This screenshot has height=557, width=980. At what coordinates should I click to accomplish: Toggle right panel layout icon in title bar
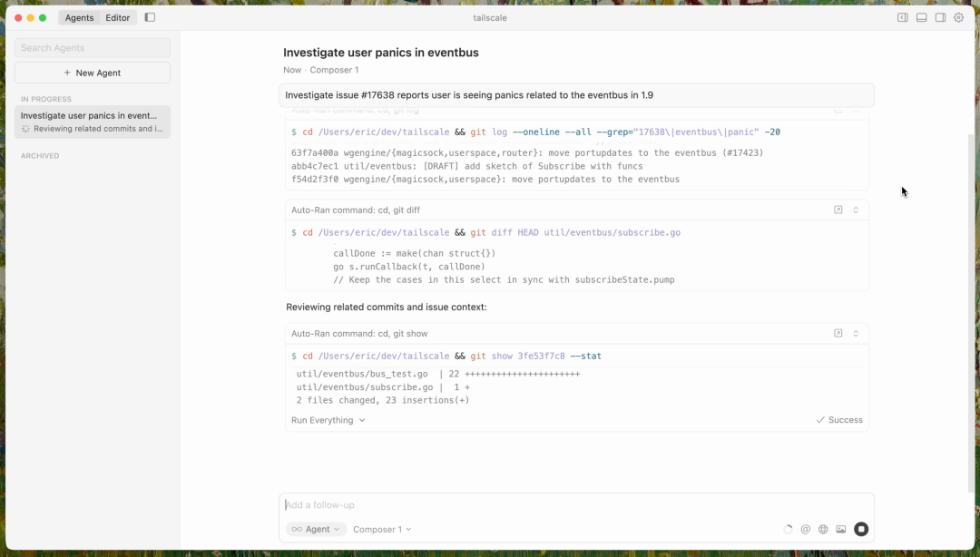click(940, 17)
